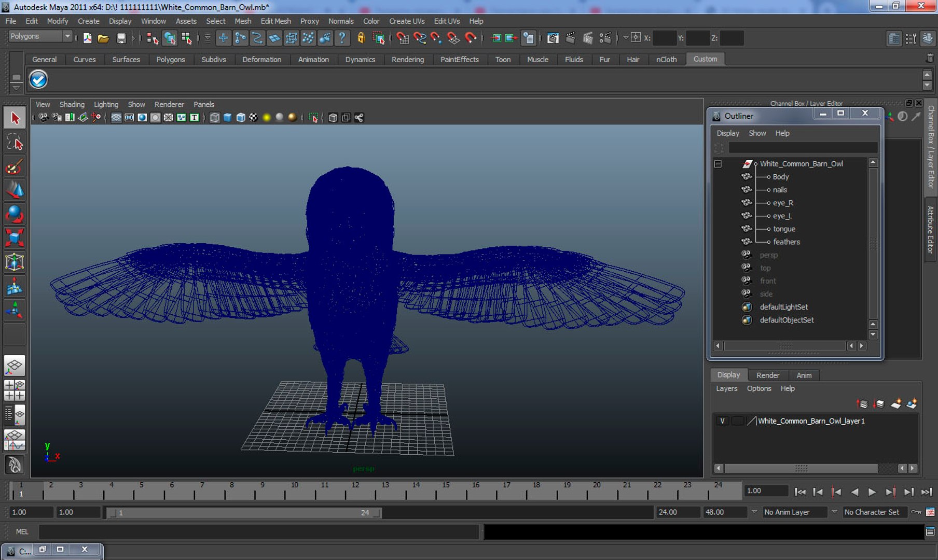The width and height of the screenshot is (938, 560).
Task: Choose the Show Manipulator tool
Action: click(x=15, y=310)
